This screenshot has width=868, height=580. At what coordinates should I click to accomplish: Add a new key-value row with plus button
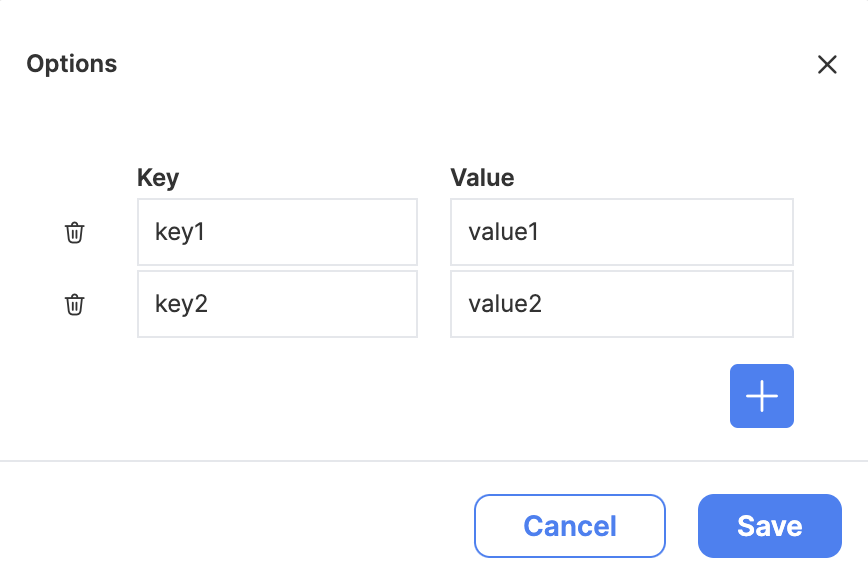762,396
